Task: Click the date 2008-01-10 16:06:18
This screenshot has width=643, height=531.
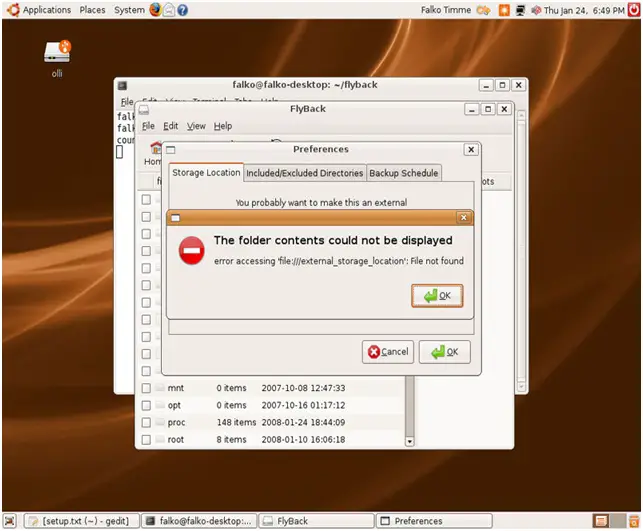Action: [x=303, y=440]
